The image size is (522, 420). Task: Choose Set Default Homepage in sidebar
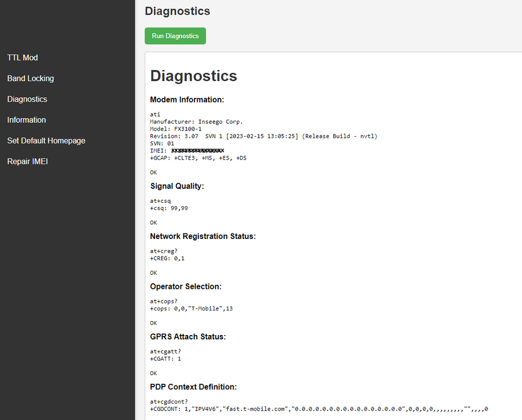pyautogui.click(x=46, y=141)
